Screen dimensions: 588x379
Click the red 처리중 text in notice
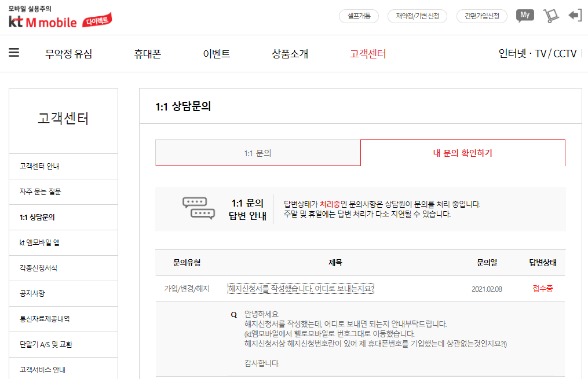330,204
